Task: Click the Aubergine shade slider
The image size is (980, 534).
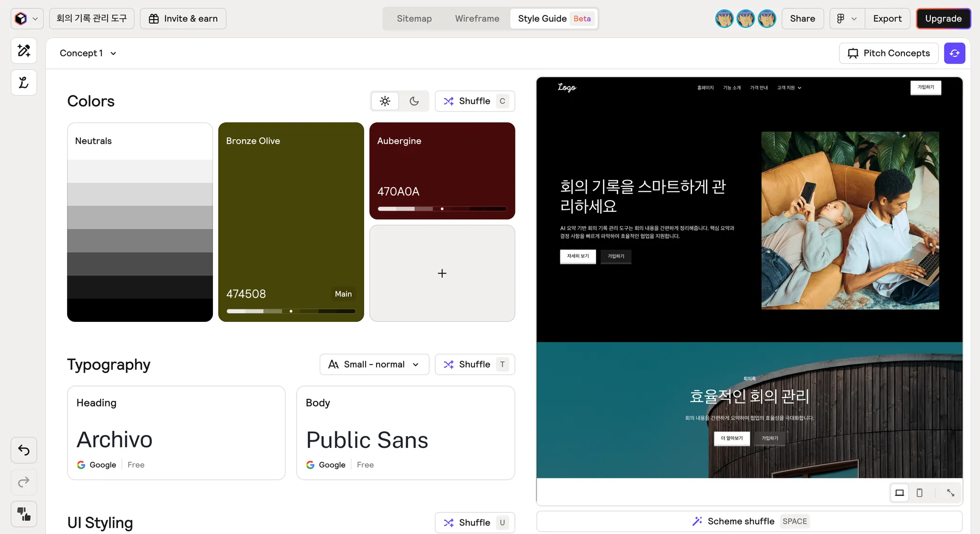Action: click(442, 209)
